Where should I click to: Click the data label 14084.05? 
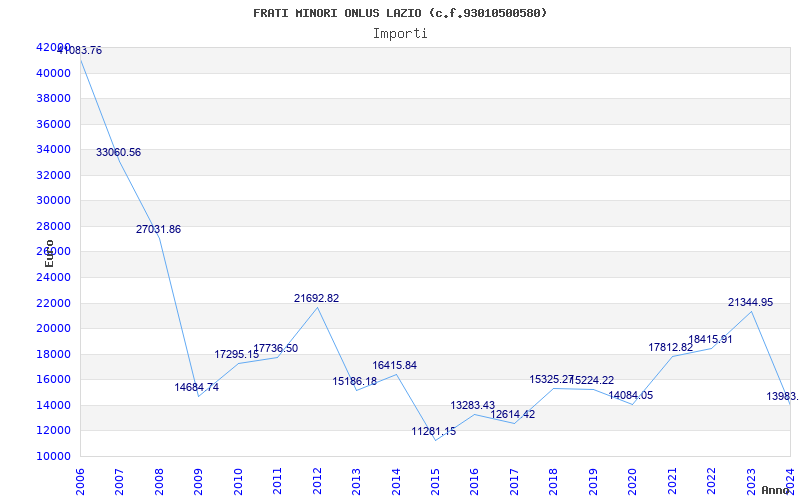631,395
